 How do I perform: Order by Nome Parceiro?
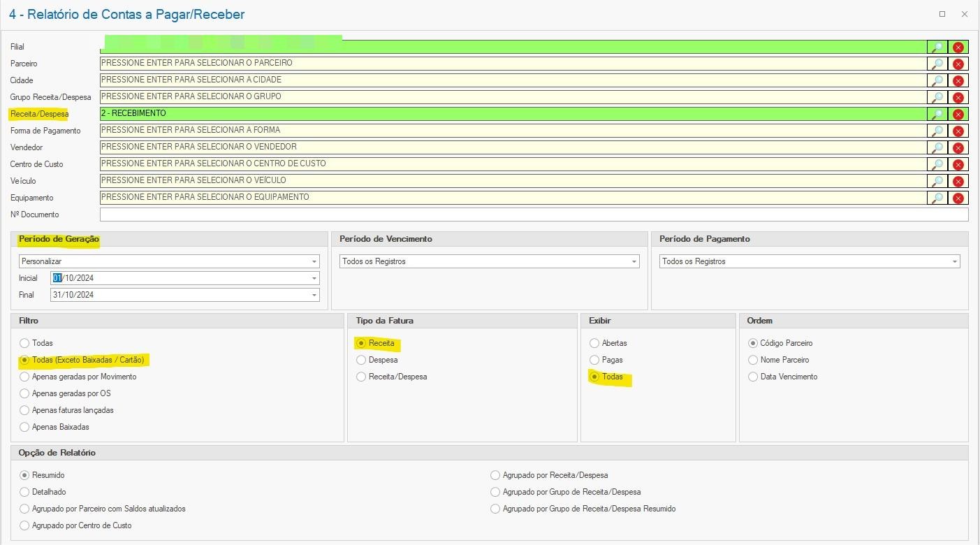click(x=753, y=360)
